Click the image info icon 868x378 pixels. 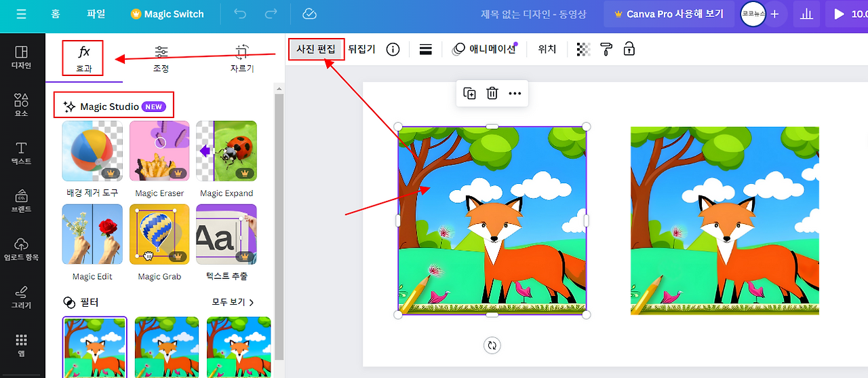[393, 49]
